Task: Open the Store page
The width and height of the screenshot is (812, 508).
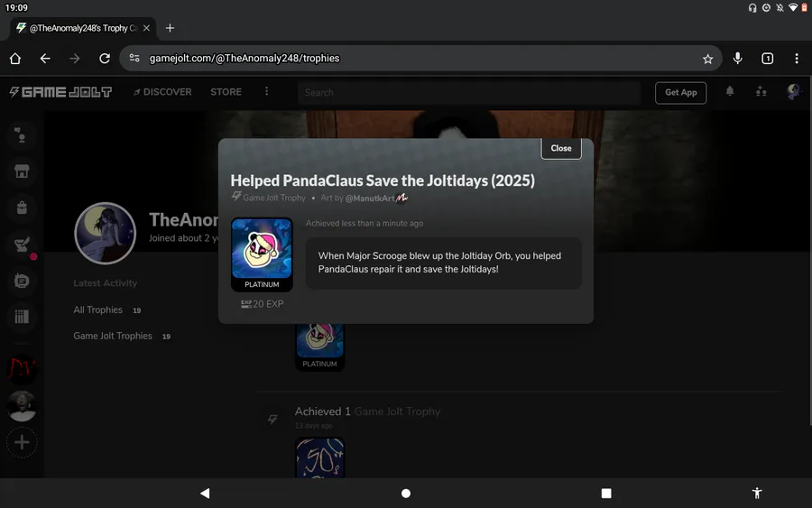Action: point(226,92)
